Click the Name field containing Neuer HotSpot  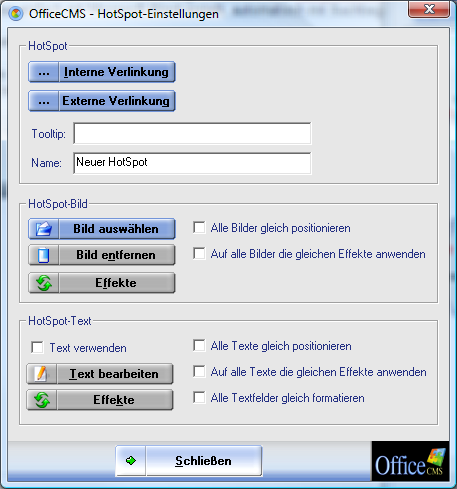192,163
